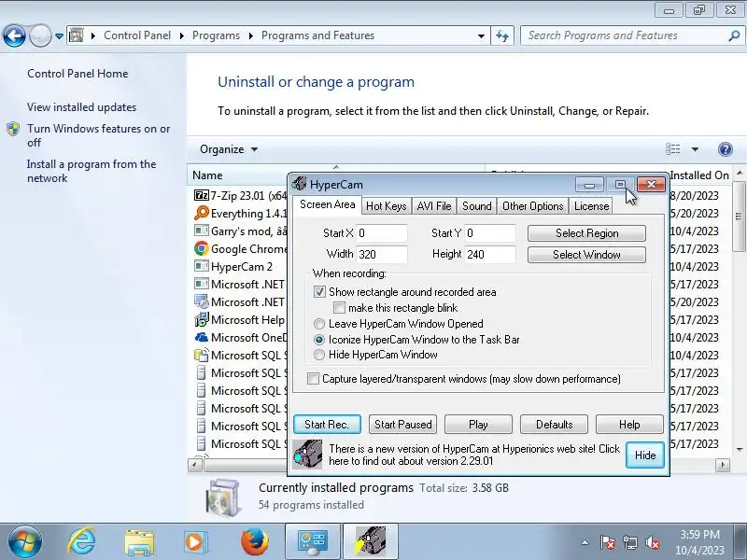This screenshot has height=560, width=747.
Task: Click the horizontal scrollbar left arrow
Action: tap(195, 464)
